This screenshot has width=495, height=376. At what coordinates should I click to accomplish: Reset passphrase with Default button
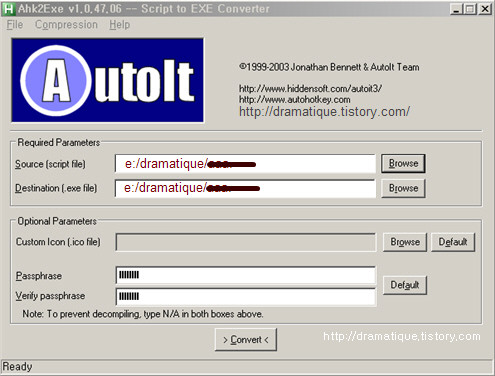tap(405, 285)
